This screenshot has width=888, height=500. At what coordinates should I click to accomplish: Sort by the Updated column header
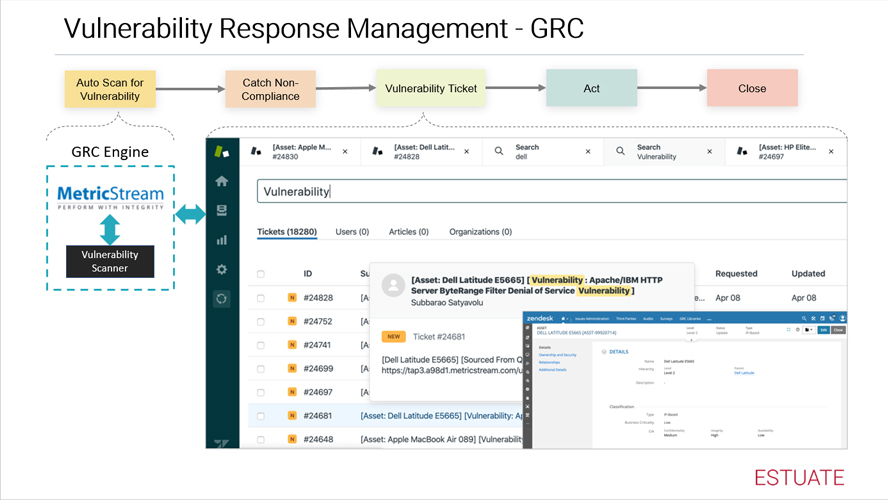[x=808, y=273]
